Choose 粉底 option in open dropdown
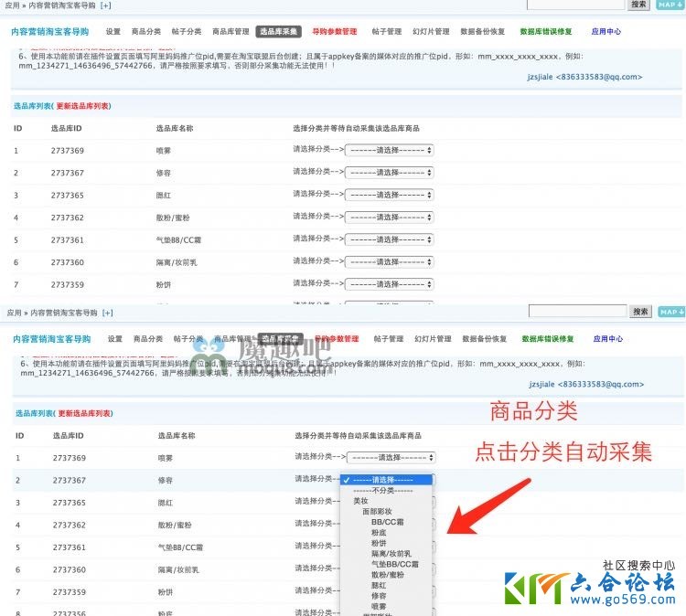Image resolution: width=686 pixels, height=616 pixels. coord(386,533)
